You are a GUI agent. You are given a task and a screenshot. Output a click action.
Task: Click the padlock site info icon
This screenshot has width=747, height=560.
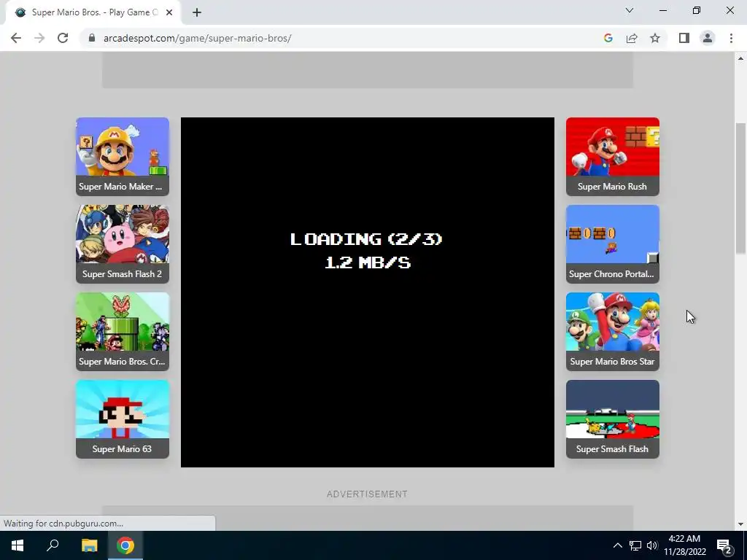[x=92, y=38]
